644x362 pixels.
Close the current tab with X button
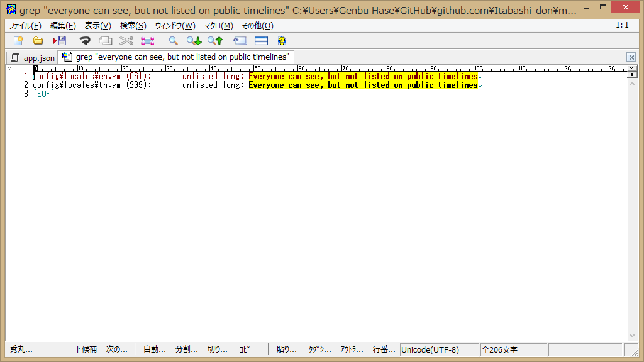pyautogui.click(x=631, y=57)
